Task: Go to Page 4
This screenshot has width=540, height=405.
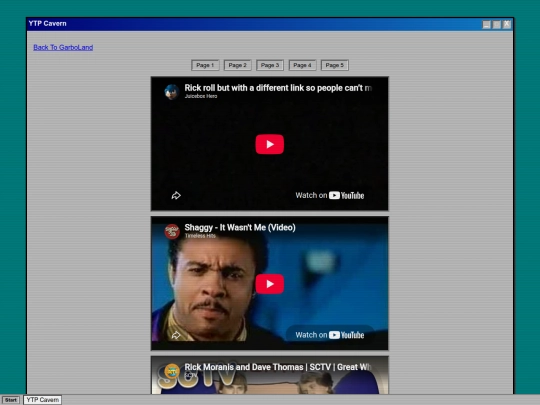Action: [x=302, y=65]
